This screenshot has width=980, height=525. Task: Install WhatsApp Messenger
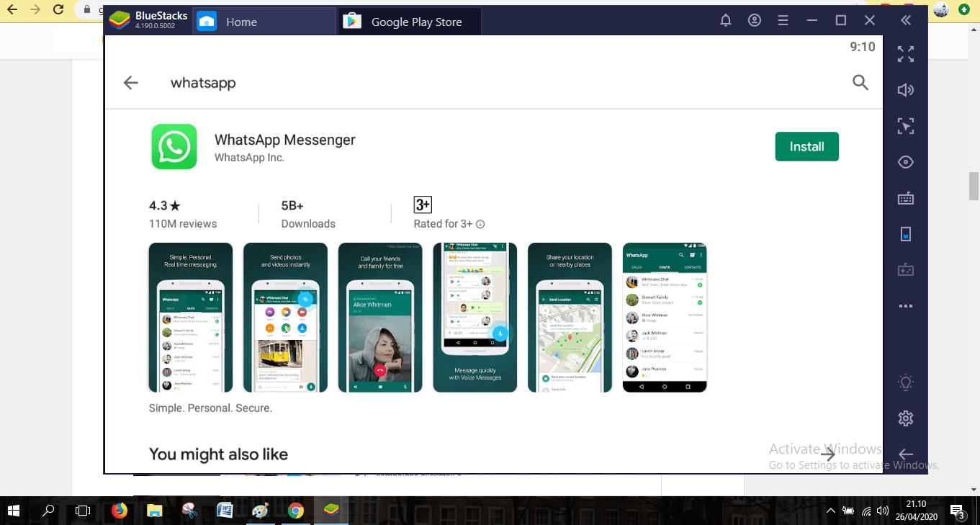pyautogui.click(x=807, y=147)
